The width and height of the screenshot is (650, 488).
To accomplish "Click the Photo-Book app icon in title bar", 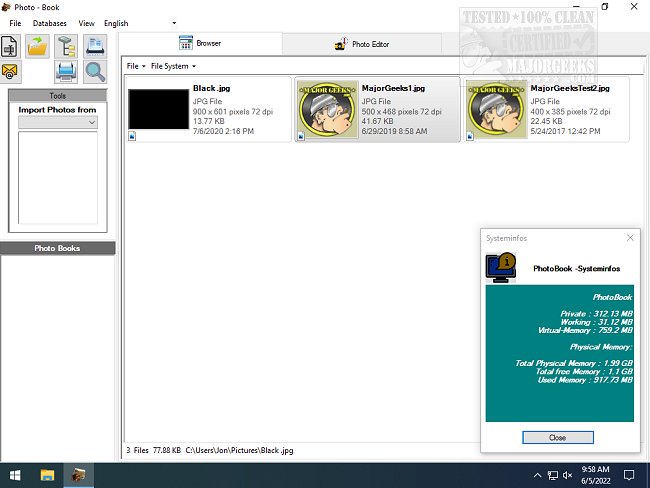I will (6, 7).
